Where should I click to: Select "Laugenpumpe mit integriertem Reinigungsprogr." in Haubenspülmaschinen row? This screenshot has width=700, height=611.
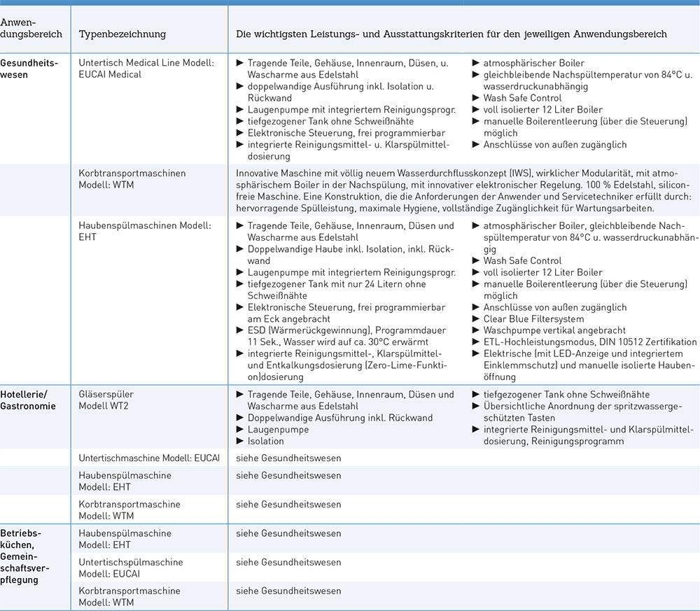pos(352,272)
